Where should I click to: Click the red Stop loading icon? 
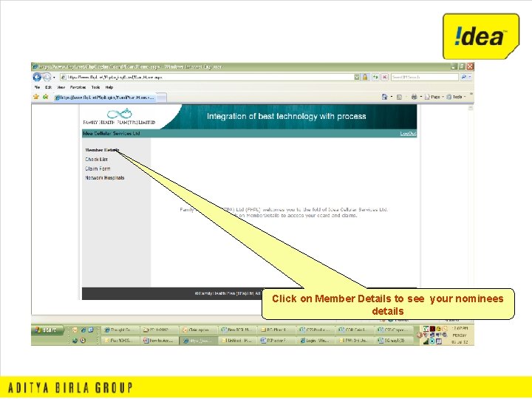click(x=384, y=78)
